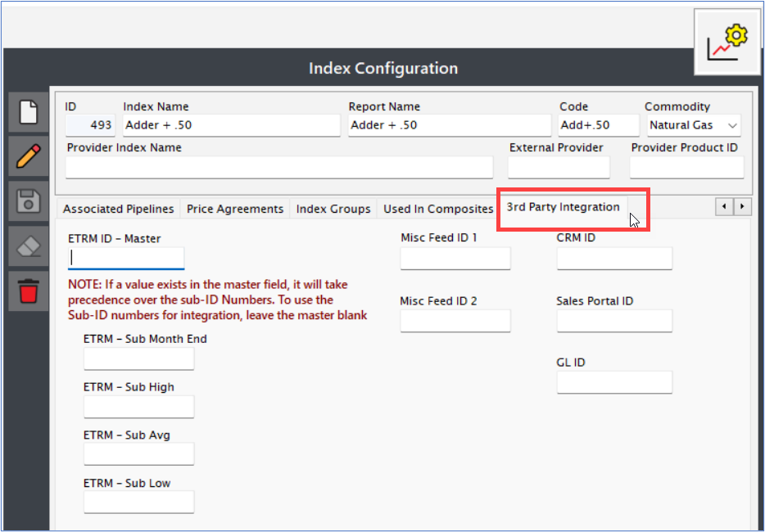
Task: Select the GL ID input field
Action: (614, 382)
